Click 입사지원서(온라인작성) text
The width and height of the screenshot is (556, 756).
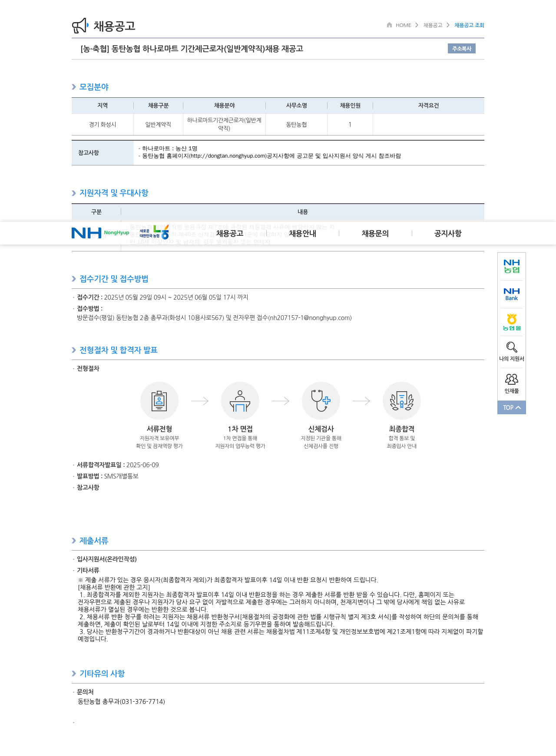pos(107,559)
